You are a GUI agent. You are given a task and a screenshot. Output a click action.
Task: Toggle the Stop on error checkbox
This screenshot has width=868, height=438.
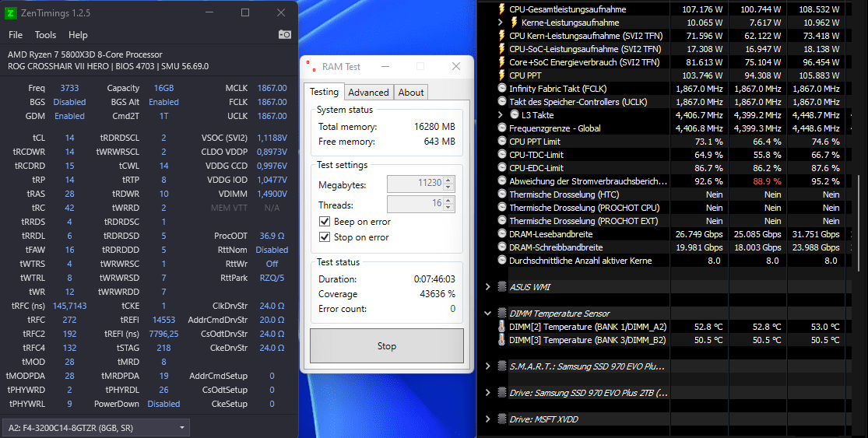[x=325, y=237]
